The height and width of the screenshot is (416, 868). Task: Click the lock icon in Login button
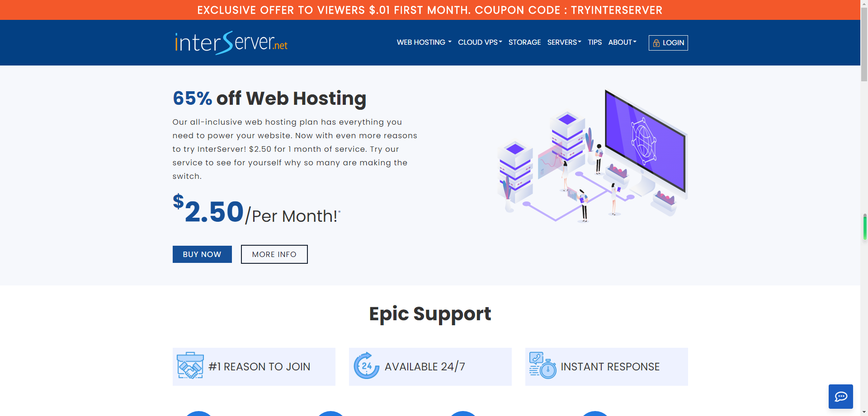click(x=656, y=43)
